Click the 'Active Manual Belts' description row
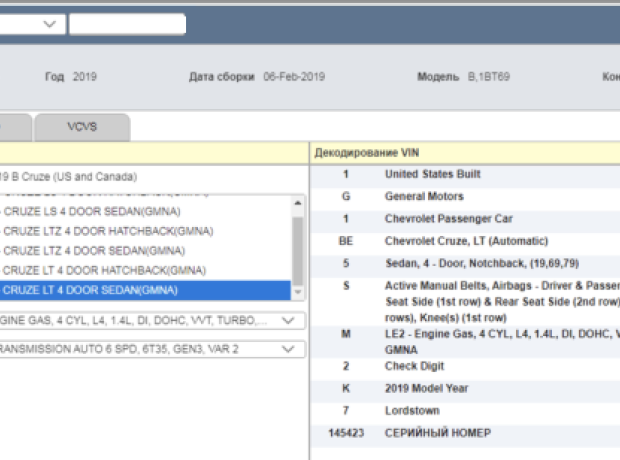This screenshot has width=620, height=460. coord(465,301)
